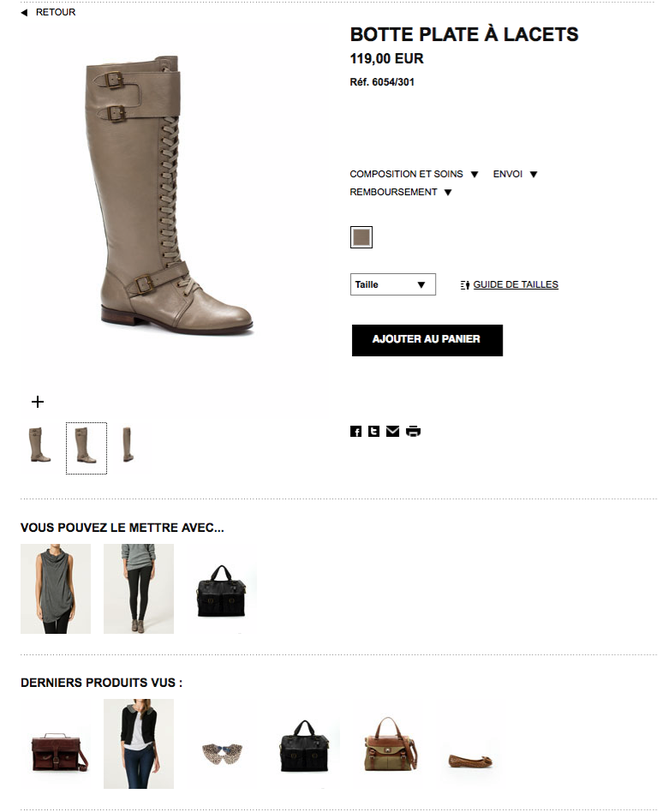668x812 pixels.
Task: Select the taupe color swatch
Action: click(361, 237)
